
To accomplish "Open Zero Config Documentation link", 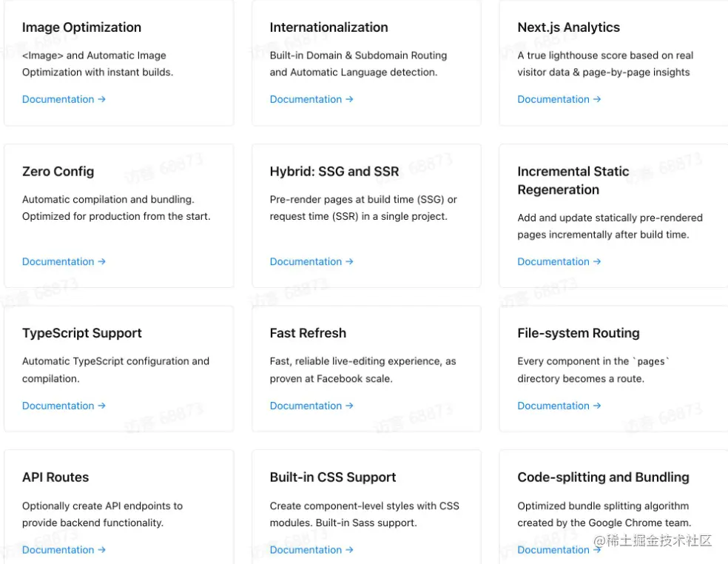I will (x=64, y=261).
